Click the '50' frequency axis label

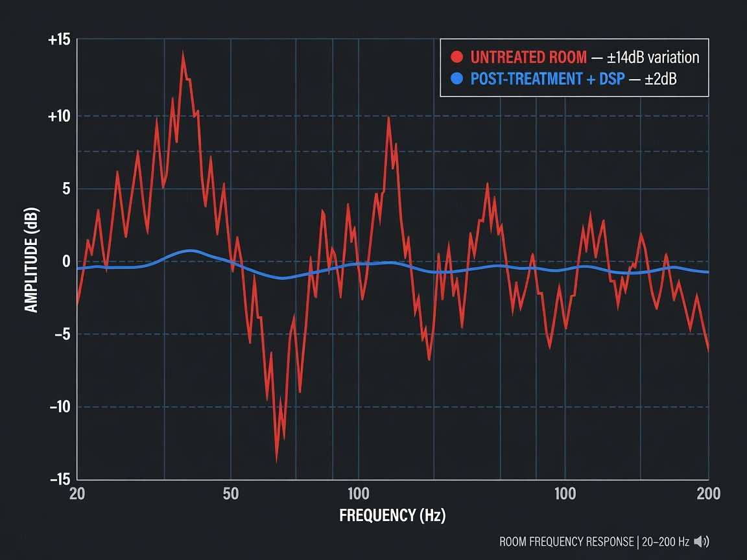231,494
